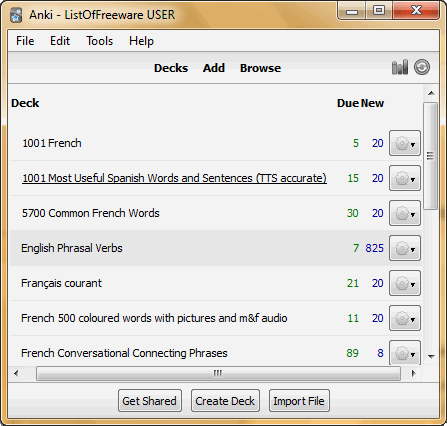Click the Due column header
The image size is (447, 426).
[x=348, y=103]
